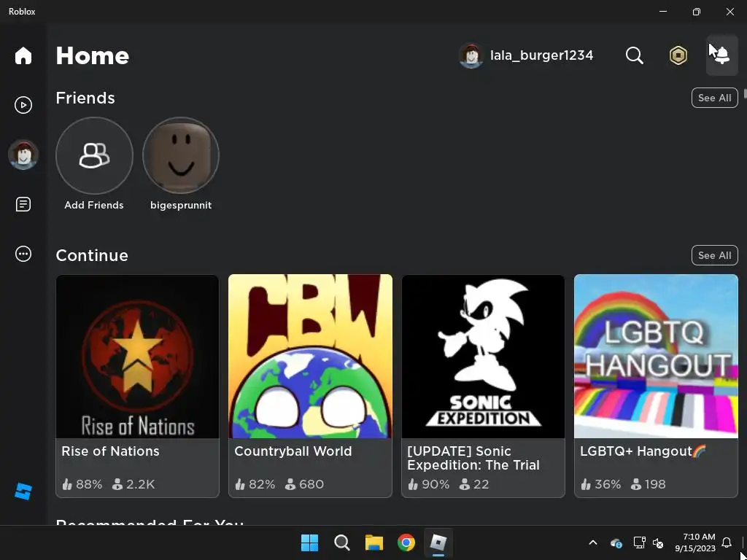Open the chat/messages sidebar icon
747x560 pixels.
click(23, 204)
